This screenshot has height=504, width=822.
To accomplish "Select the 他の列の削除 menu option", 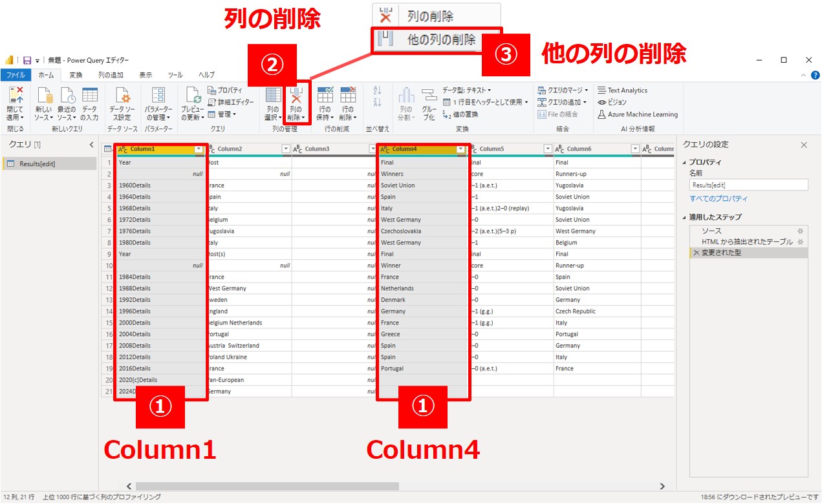I will coord(441,39).
